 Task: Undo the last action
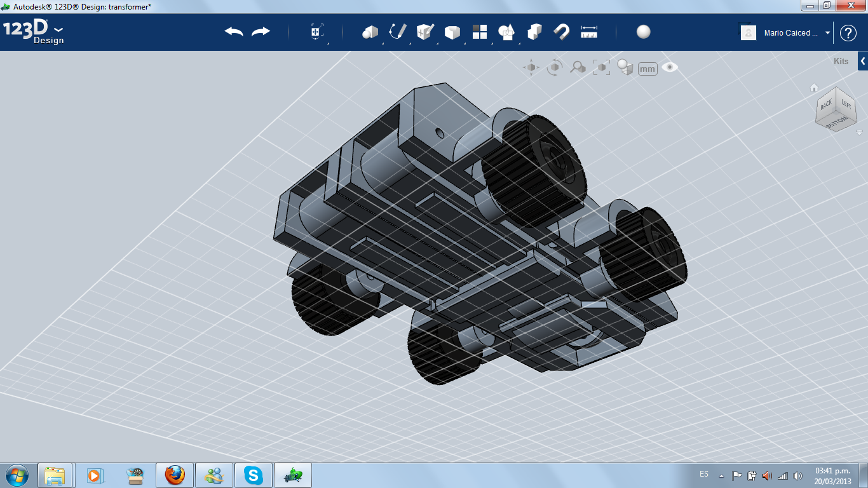[x=234, y=32]
